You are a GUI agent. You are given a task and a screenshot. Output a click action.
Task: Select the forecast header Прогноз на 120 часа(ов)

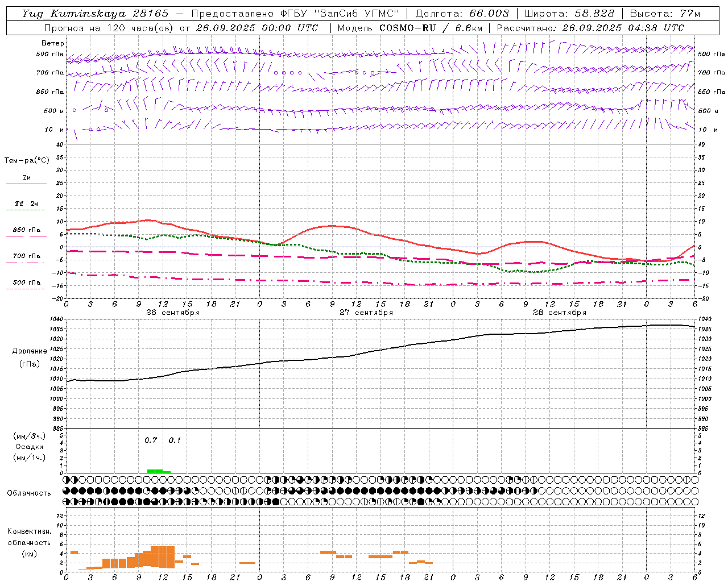[110, 28]
